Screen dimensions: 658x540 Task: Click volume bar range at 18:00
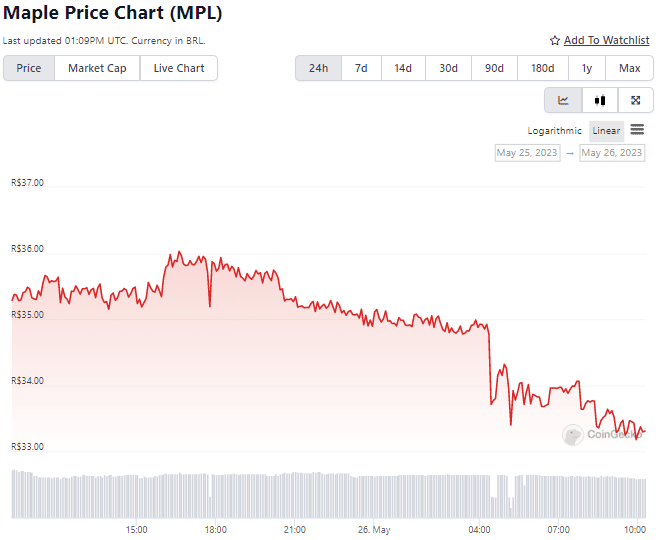click(x=215, y=496)
